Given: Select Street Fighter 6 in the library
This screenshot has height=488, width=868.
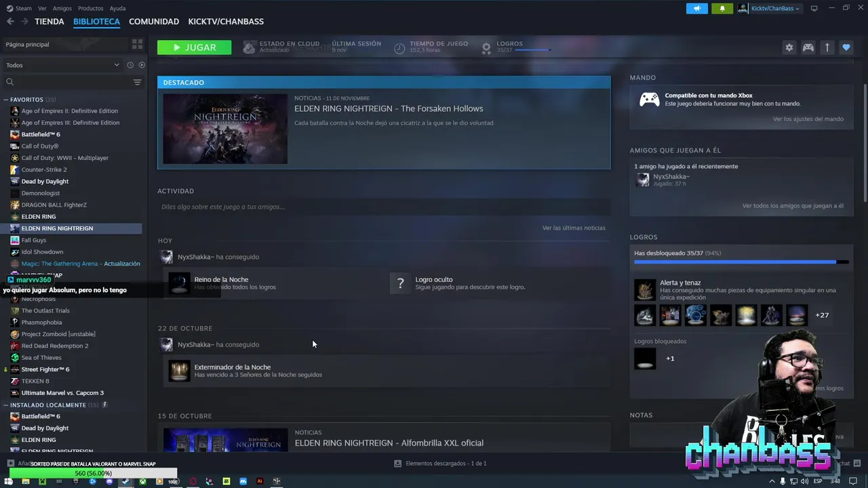Looking at the screenshot, I should [x=45, y=369].
